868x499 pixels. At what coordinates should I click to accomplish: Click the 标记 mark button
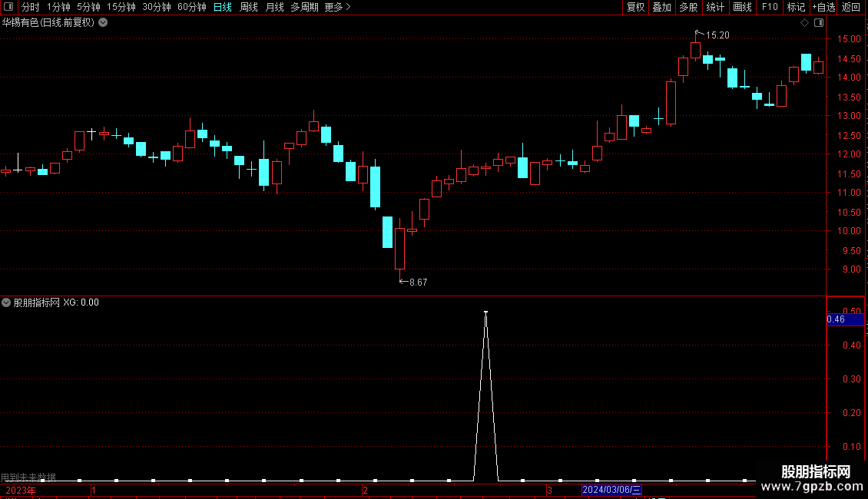pos(796,7)
